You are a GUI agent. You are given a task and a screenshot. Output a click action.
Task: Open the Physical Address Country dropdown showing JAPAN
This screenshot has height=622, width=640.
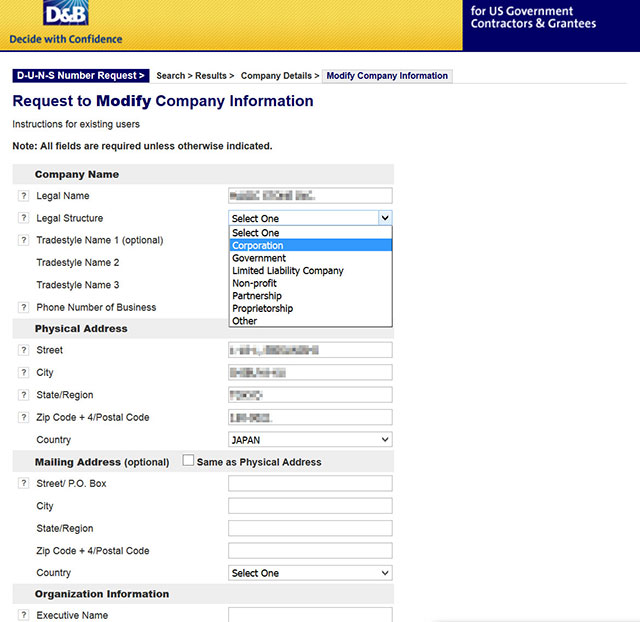[310, 440]
